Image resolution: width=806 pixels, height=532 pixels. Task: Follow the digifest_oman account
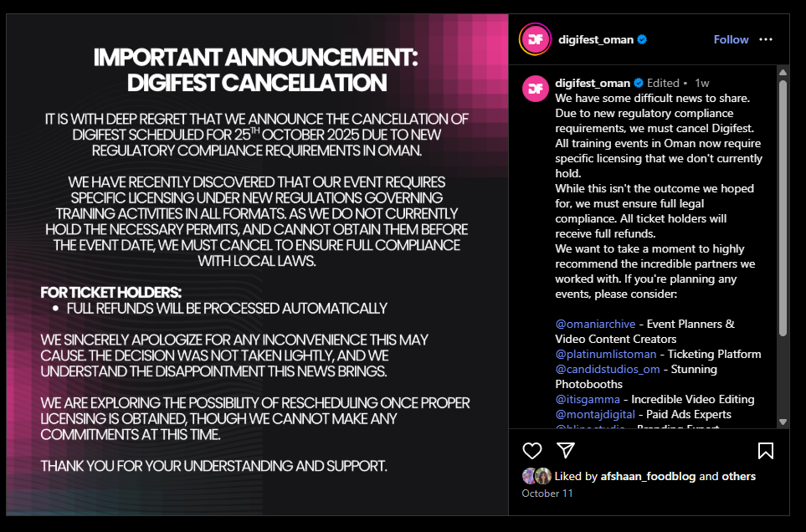pyautogui.click(x=731, y=39)
